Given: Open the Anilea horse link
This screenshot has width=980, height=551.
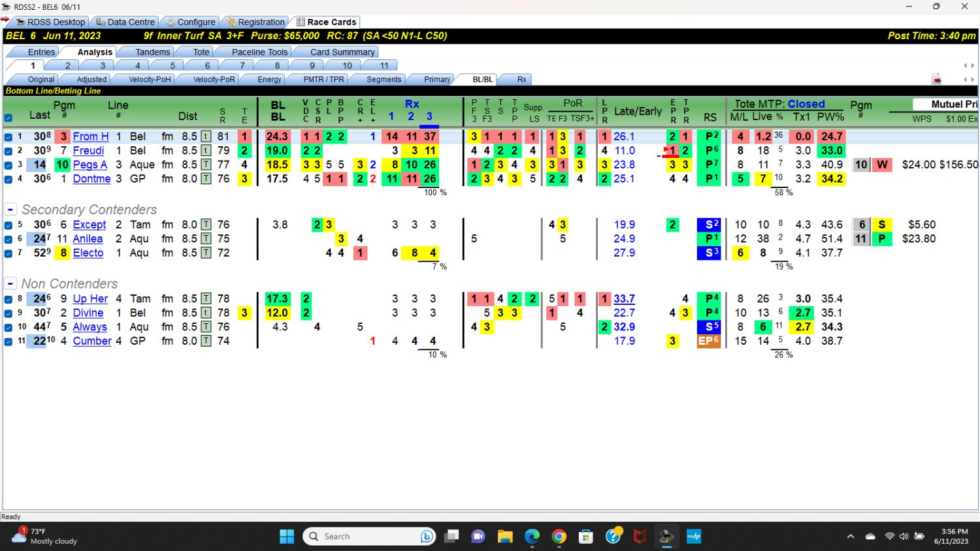Looking at the screenshot, I should click(x=88, y=239).
